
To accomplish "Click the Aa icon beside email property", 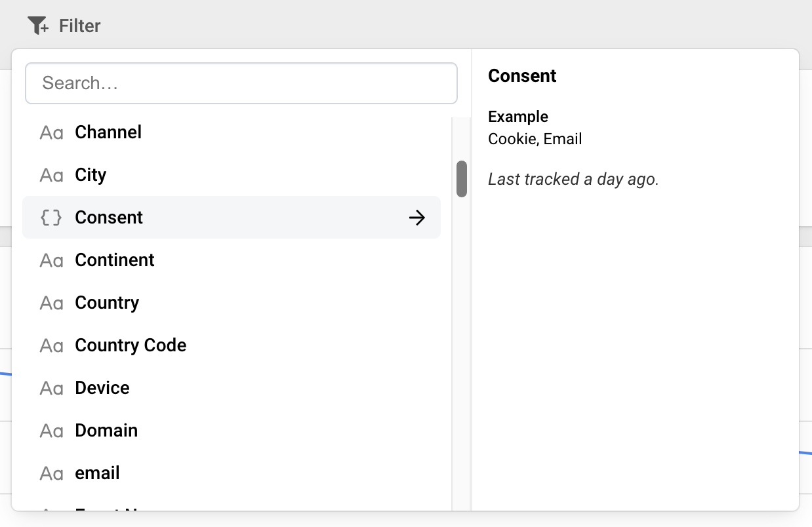I will (x=51, y=474).
